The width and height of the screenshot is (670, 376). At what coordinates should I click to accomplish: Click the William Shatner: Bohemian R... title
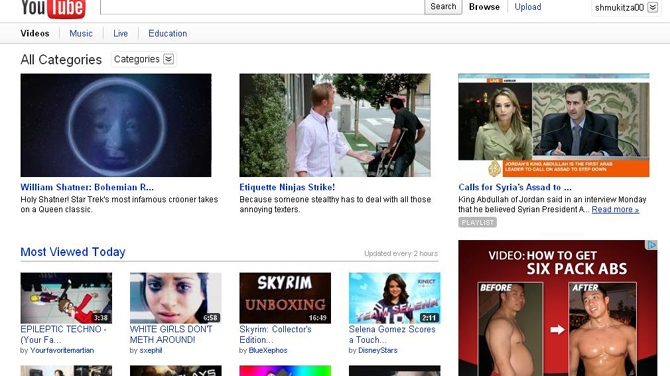tap(87, 187)
